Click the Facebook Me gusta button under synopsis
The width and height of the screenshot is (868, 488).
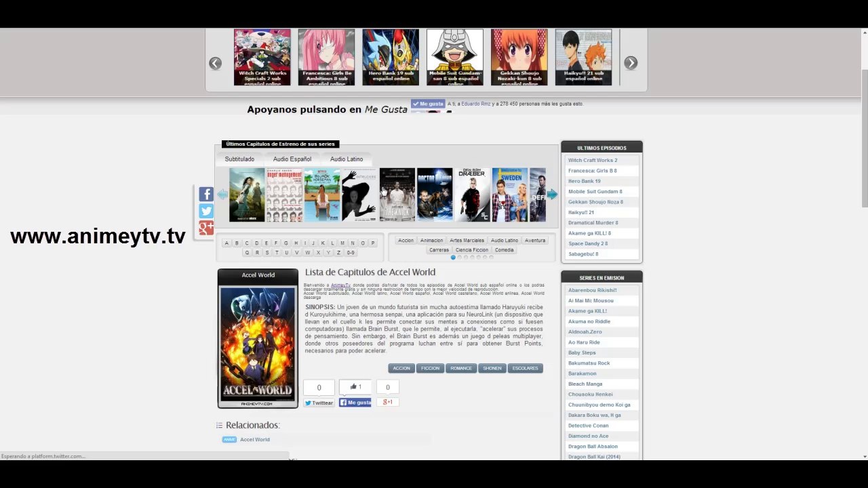pyautogui.click(x=355, y=403)
